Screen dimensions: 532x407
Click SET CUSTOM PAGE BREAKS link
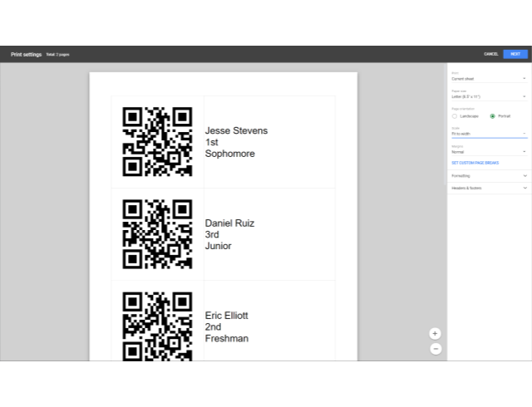475,163
